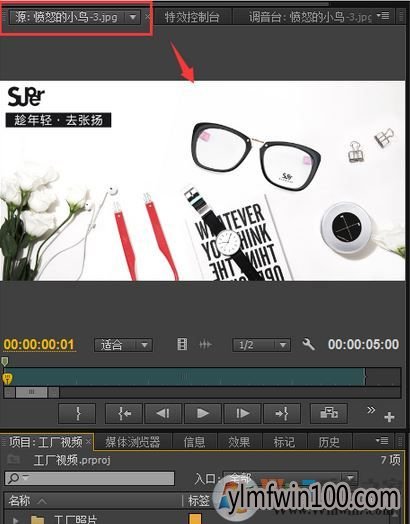Click the Insert clip button
The width and height of the screenshot is (410, 524).
(329, 413)
